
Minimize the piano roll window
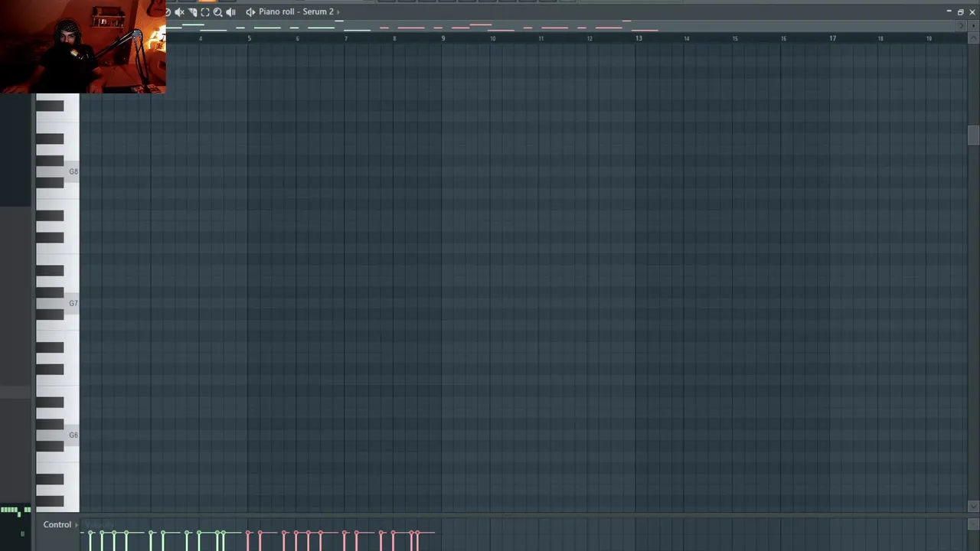point(949,11)
